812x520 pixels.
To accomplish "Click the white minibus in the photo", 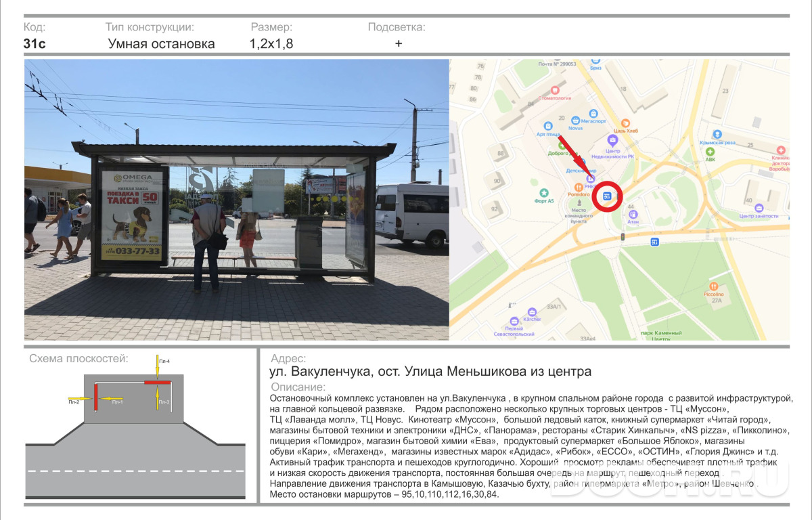I will coord(412,213).
